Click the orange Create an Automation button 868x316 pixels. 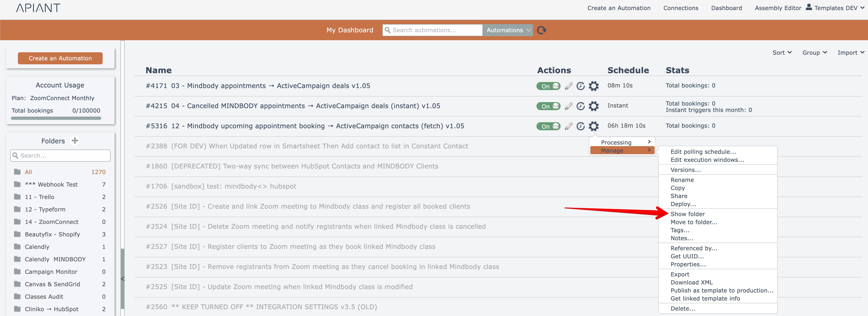point(60,58)
